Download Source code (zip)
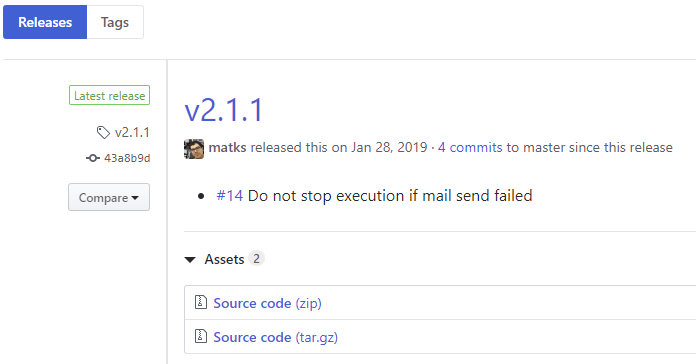The width and height of the screenshot is (696, 364). pyautogui.click(x=268, y=303)
